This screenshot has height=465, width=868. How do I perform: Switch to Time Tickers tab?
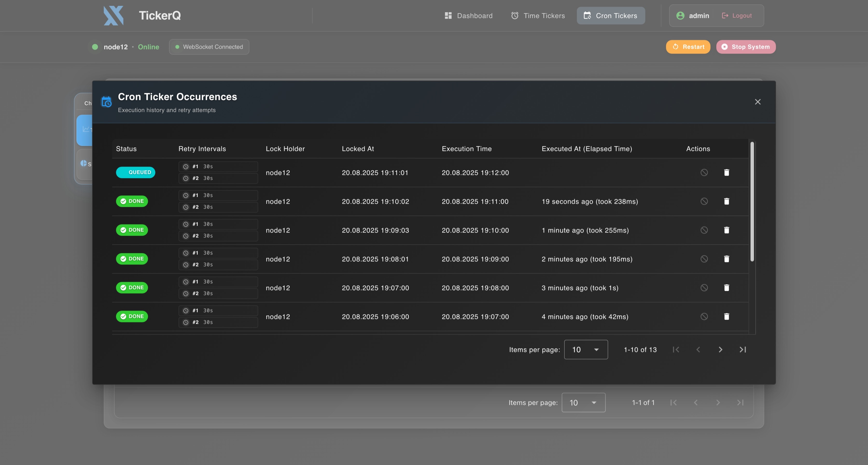(538, 16)
